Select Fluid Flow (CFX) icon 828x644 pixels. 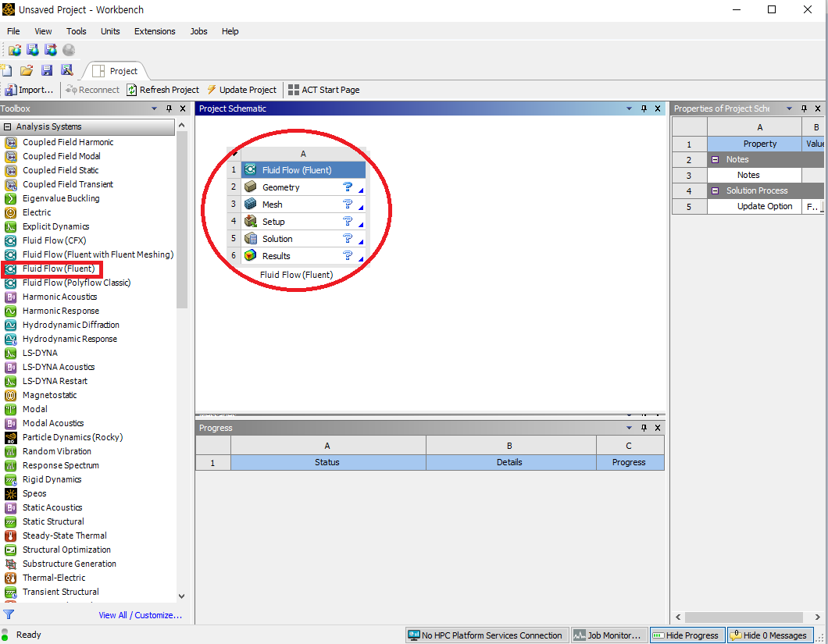(11, 240)
